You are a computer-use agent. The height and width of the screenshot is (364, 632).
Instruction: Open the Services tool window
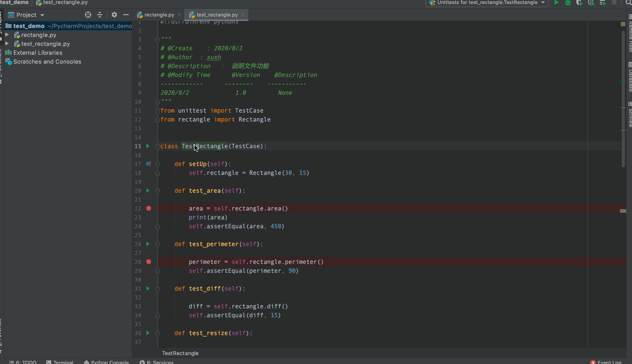(x=156, y=362)
